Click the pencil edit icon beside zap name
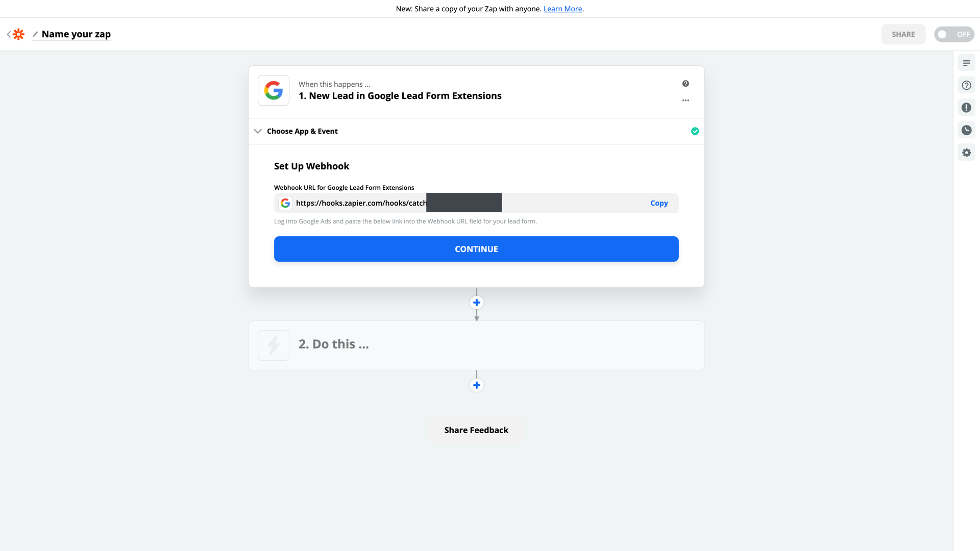Image resolution: width=980 pixels, height=551 pixels. pos(35,34)
